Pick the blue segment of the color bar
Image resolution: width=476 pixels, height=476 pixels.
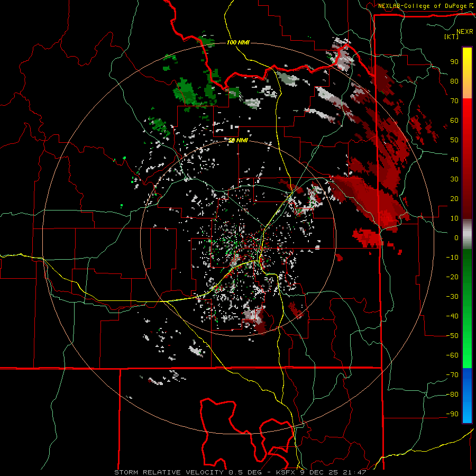[x=467, y=395]
